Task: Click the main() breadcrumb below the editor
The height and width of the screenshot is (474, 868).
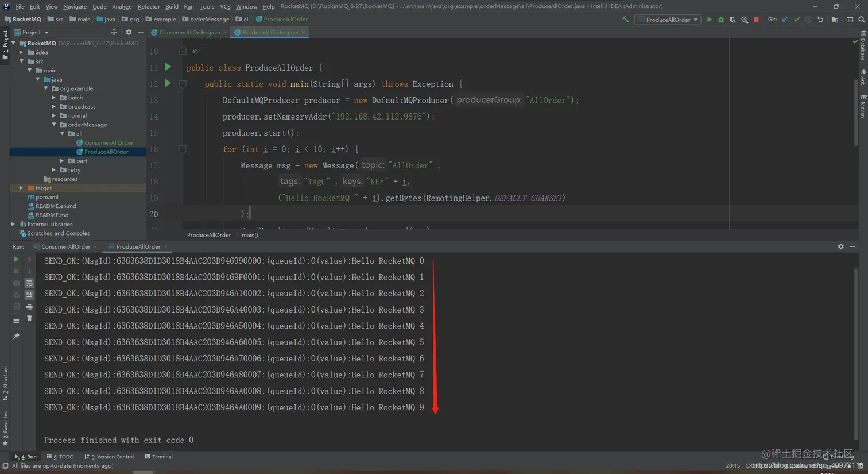Action: 250,235
